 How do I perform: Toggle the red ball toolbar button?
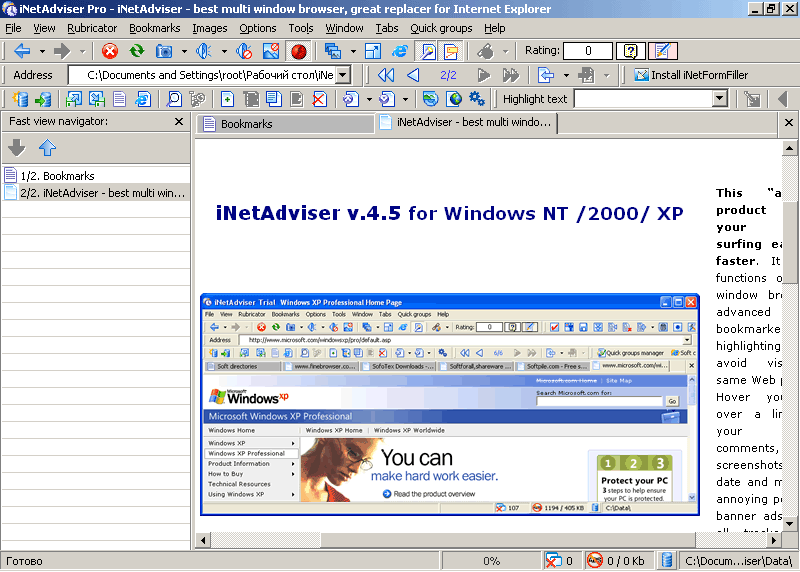tap(298, 51)
